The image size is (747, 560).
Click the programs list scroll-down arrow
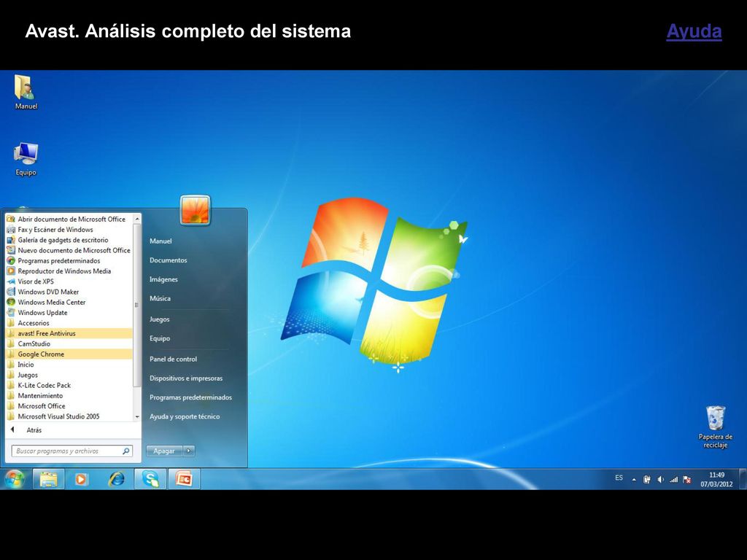137,416
